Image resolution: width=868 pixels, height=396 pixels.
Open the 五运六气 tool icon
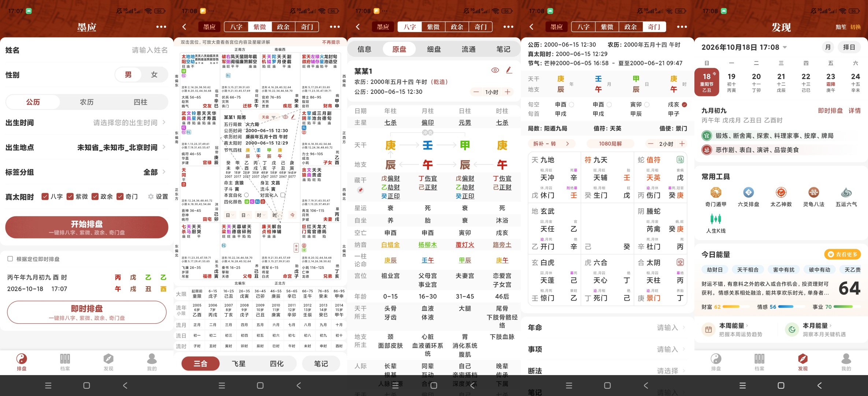pos(846,193)
